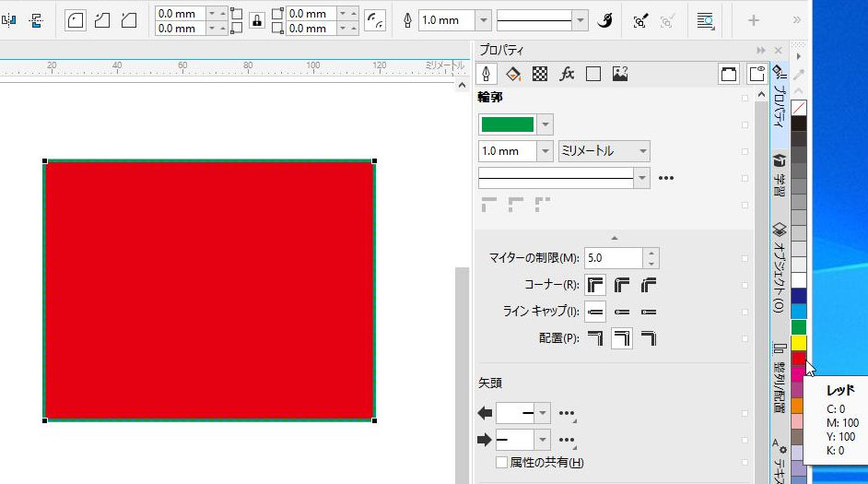Click the no-color swatch in palette

799,108
